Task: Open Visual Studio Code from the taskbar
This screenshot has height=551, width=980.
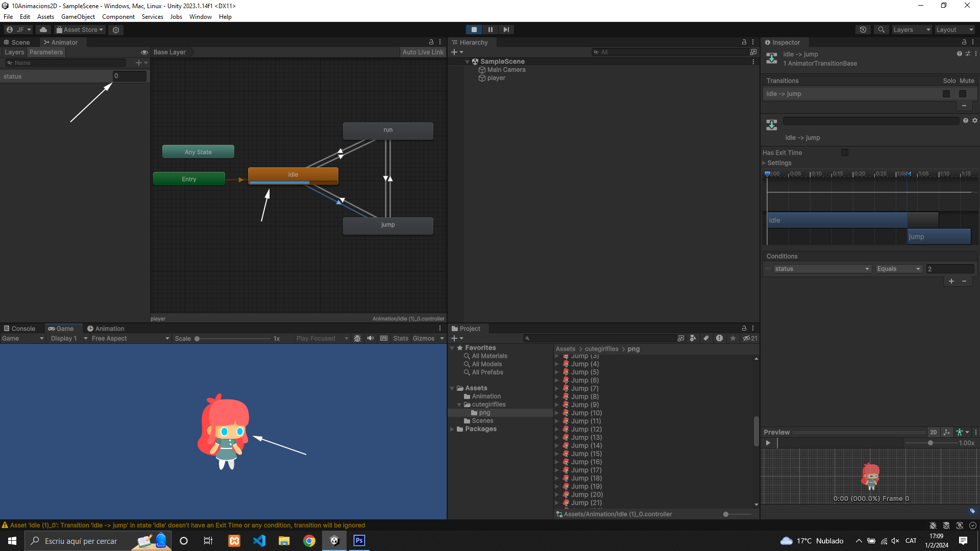Action: click(259, 541)
